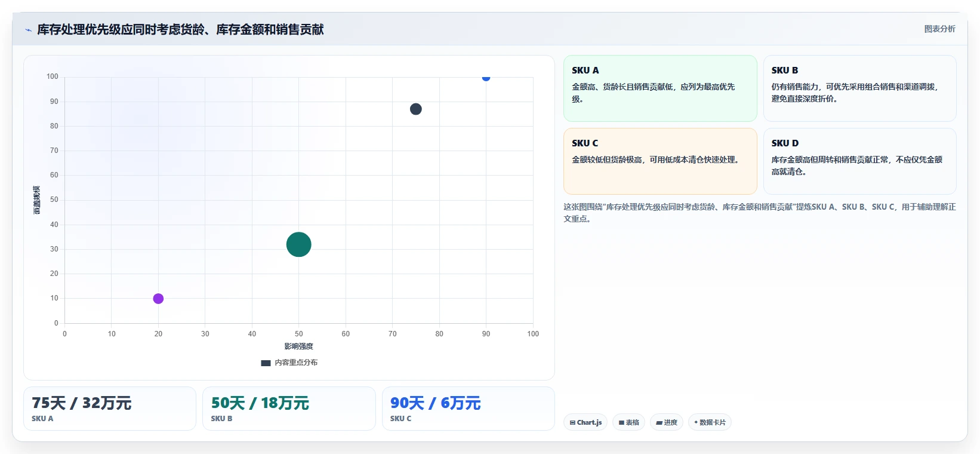Viewport: 980px width, 454px height.
Task: Click the x-axis tick label 50
Action: (x=298, y=334)
